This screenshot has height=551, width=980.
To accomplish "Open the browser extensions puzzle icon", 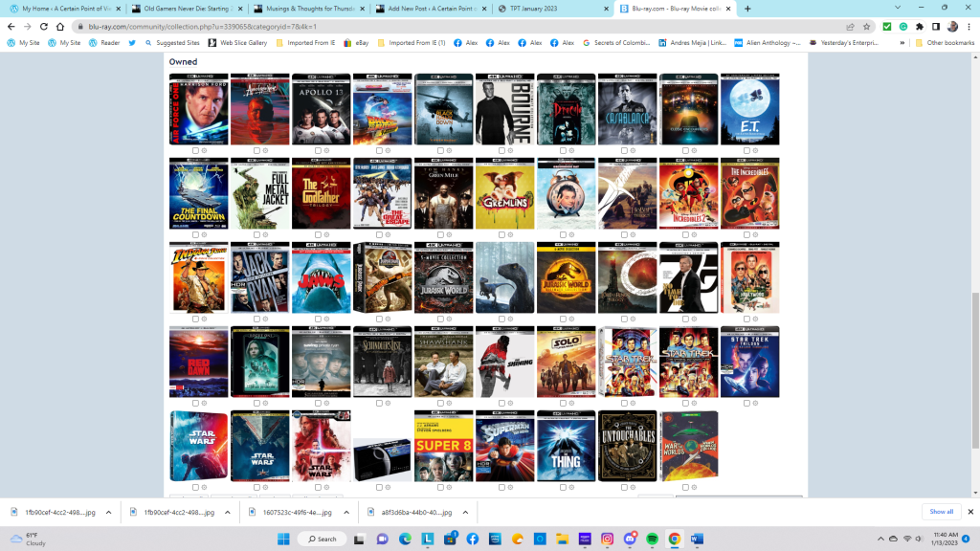I will click(920, 27).
